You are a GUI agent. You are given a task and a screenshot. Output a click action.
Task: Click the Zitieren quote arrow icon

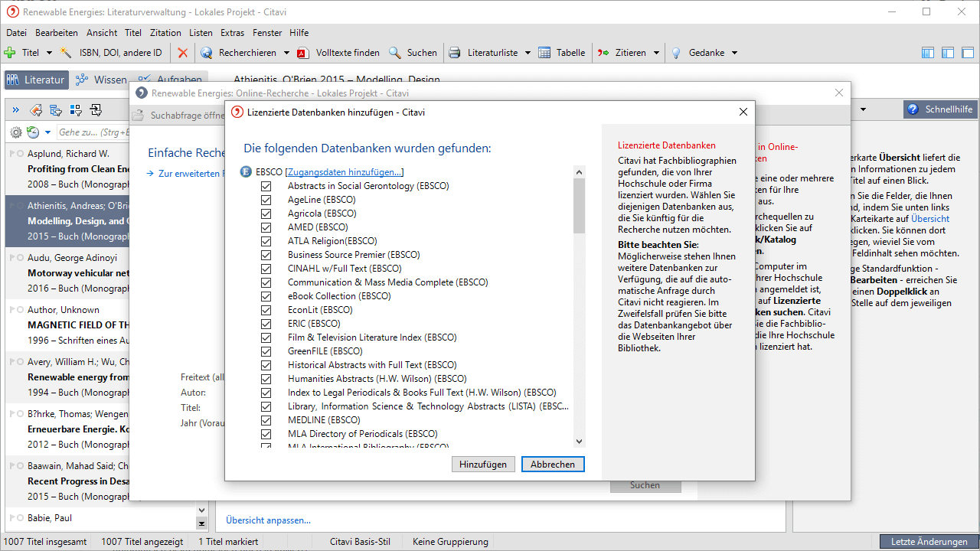coord(603,53)
